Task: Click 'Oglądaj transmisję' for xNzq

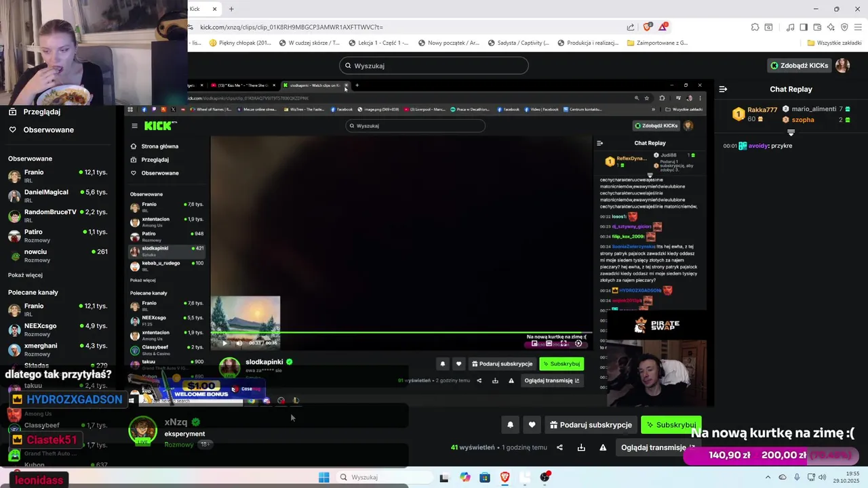Action: click(658, 447)
